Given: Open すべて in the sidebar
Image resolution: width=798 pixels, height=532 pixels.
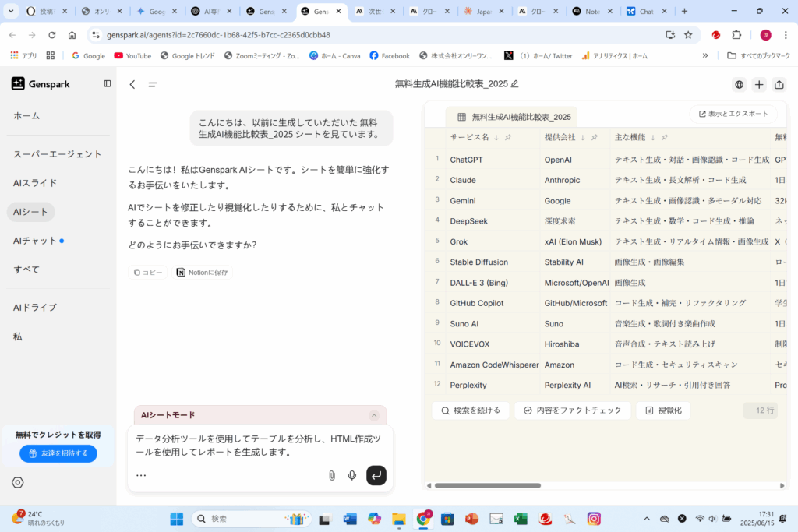Looking at the screenshot, I should tap(26, 270).
